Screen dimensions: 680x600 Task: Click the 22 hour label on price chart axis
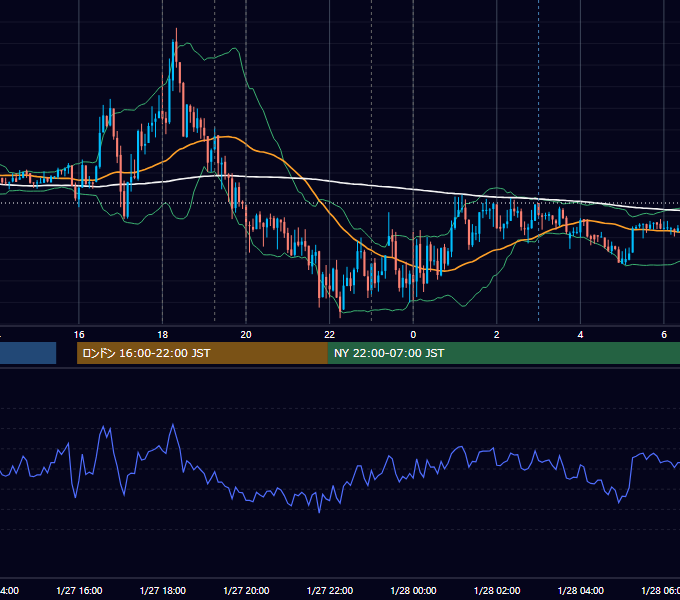pyautogui.click(x=330, y=335)
